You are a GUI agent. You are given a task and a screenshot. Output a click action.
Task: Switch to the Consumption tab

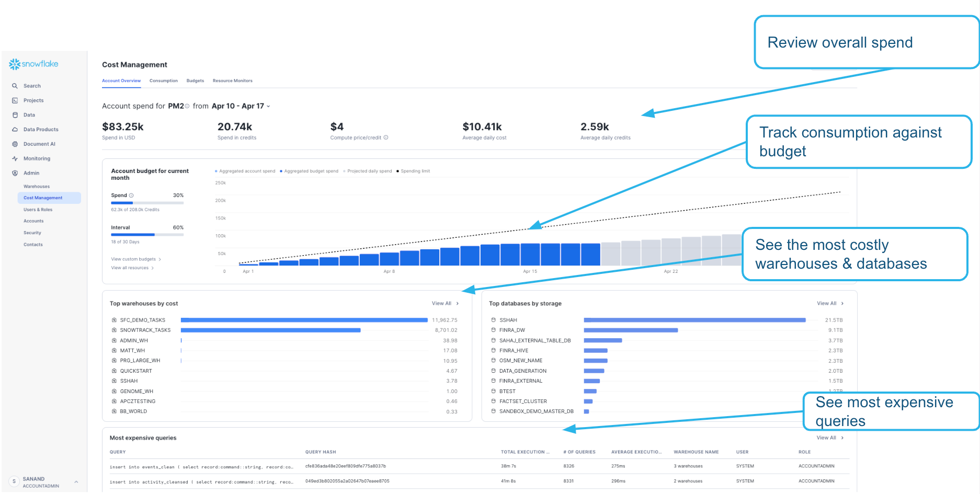click(163, 81)
